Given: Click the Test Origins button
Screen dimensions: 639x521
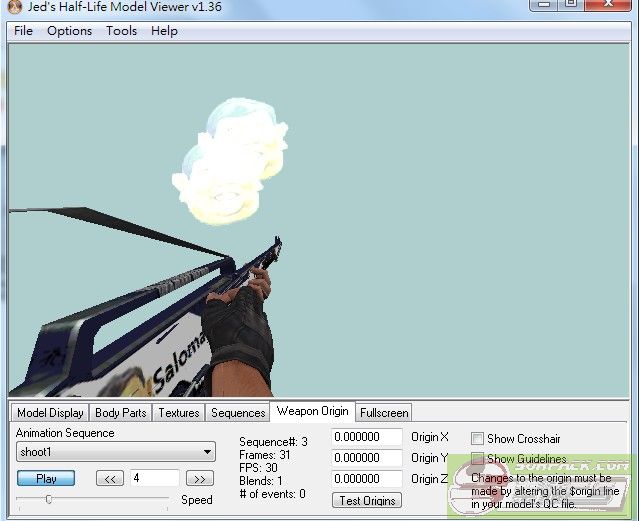Looking at the screenshot, I should click(367, 500).
